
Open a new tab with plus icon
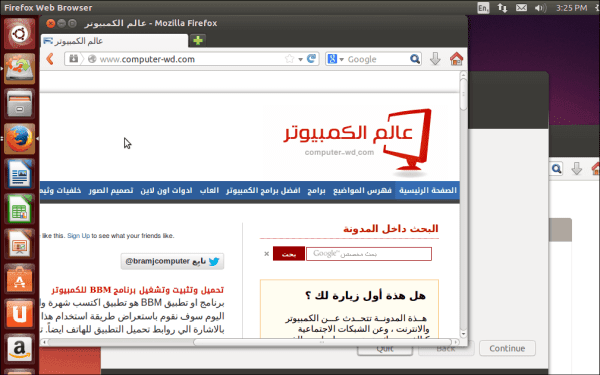(x=198, y=40)
